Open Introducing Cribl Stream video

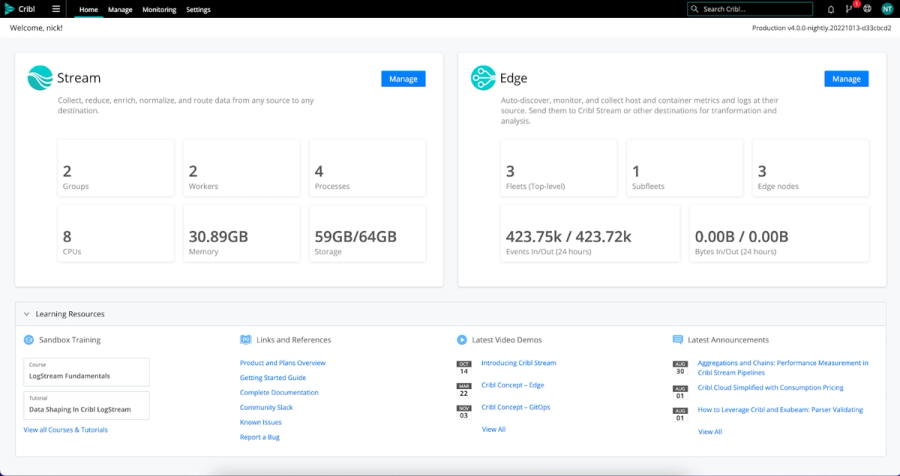click(519, 363)
